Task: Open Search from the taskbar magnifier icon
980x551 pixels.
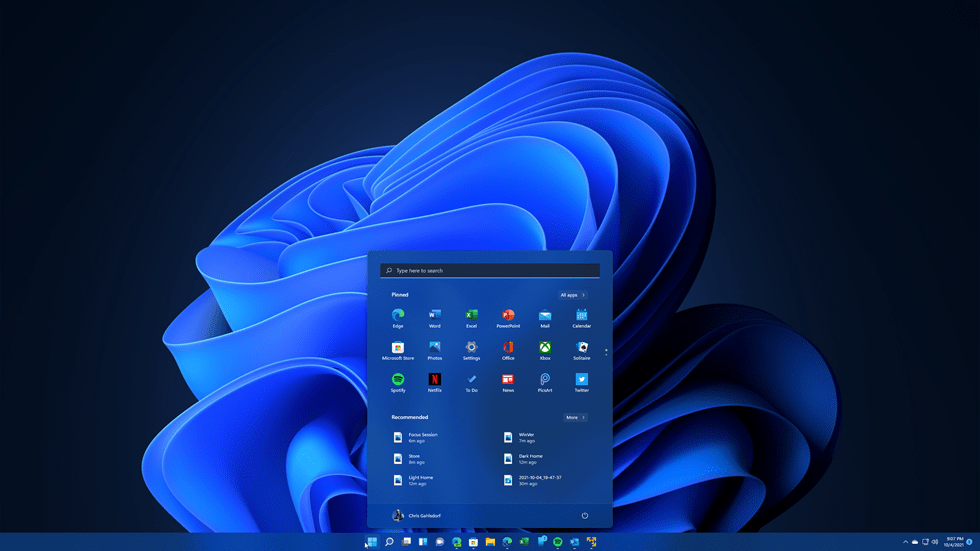Action: [389, 542]
